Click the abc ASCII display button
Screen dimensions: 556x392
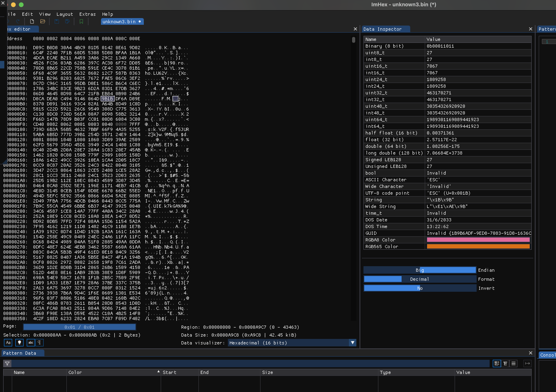click(x=30, y=343)
